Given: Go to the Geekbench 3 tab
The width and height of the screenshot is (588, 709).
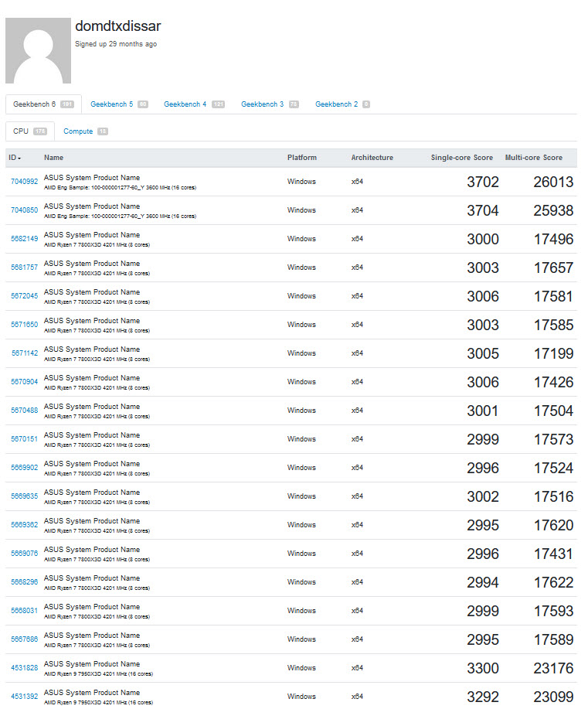Looking at the screenshot, I should coord(270,104).
